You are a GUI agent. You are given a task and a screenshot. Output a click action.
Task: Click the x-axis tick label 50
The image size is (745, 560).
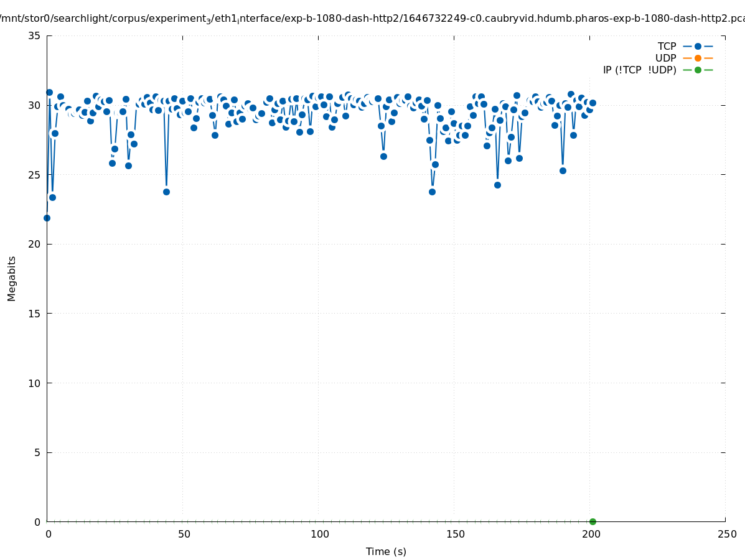coord(184,534)
